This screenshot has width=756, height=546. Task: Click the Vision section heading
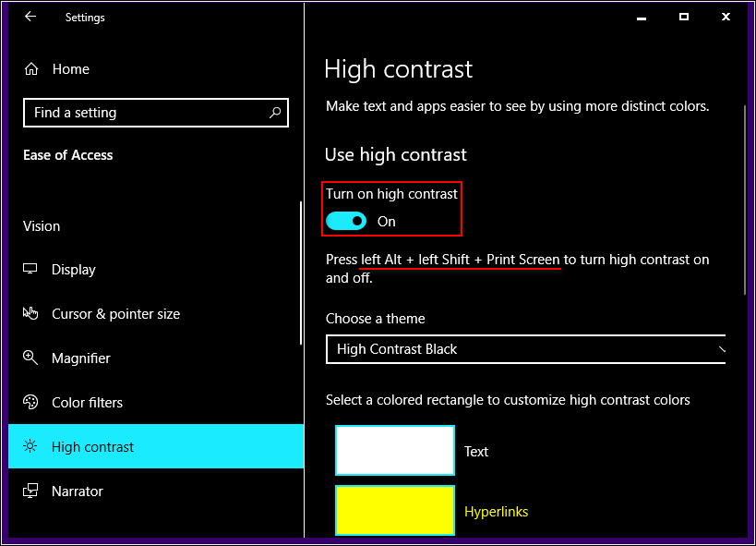point(42,226)
